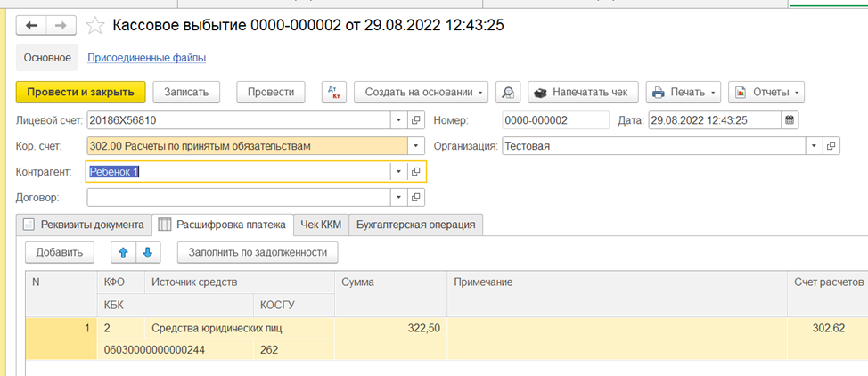Click the magnifier document preview icon

tap(508, 93)
